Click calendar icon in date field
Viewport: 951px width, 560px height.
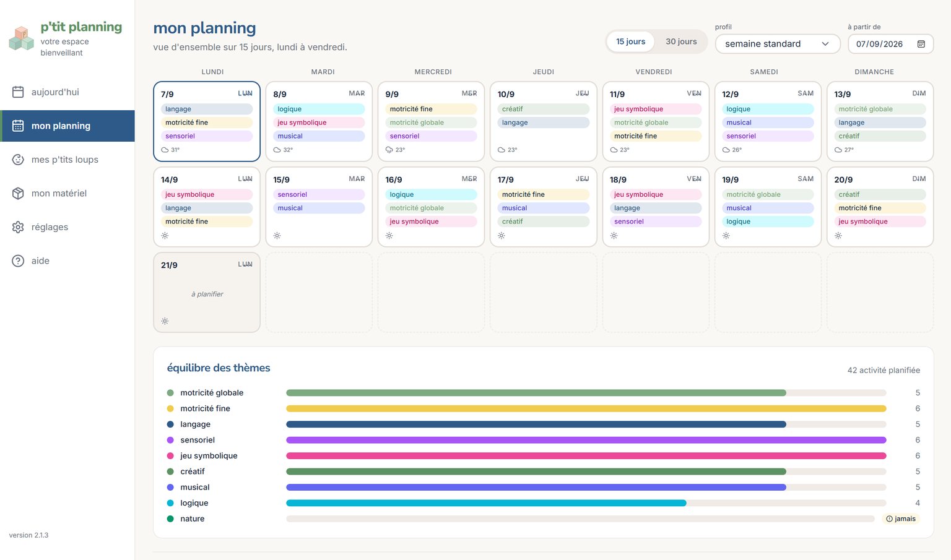921,44
